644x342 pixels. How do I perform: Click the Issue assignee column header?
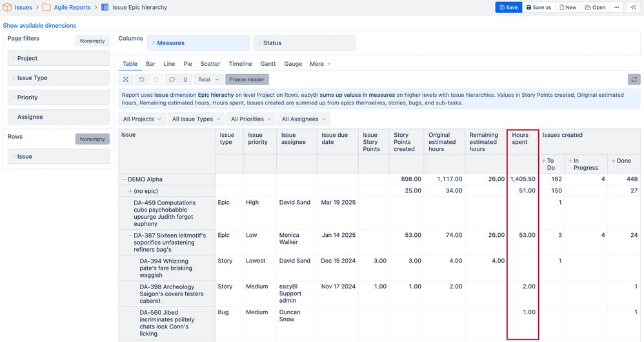297,142
